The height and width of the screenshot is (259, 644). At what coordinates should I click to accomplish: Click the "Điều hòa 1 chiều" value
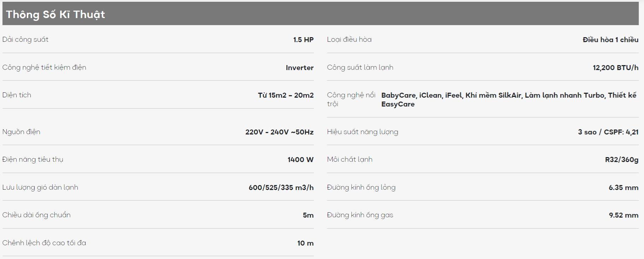pos(610,40)
